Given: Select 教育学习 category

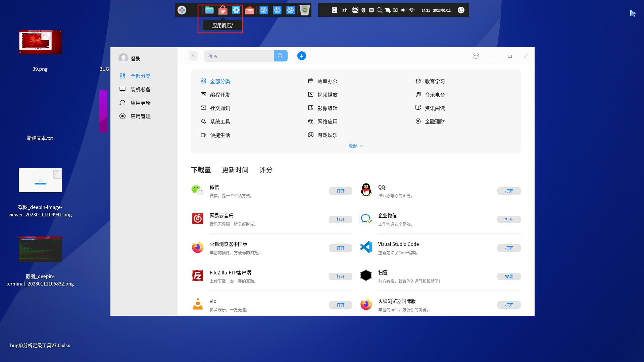Looking at the screenshot, I should coord(430,82).
